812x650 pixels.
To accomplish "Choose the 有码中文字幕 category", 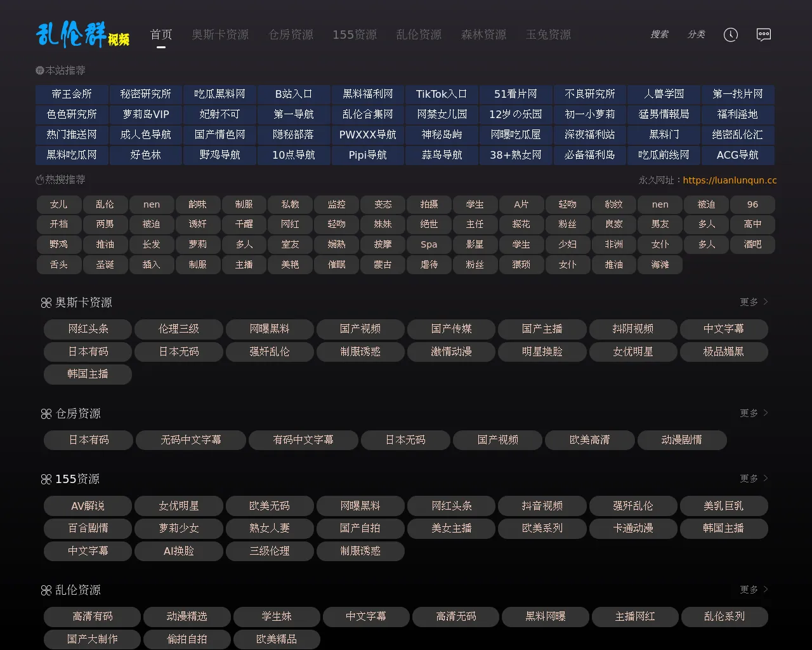I will pyautogui.click(x=303, y=440).
